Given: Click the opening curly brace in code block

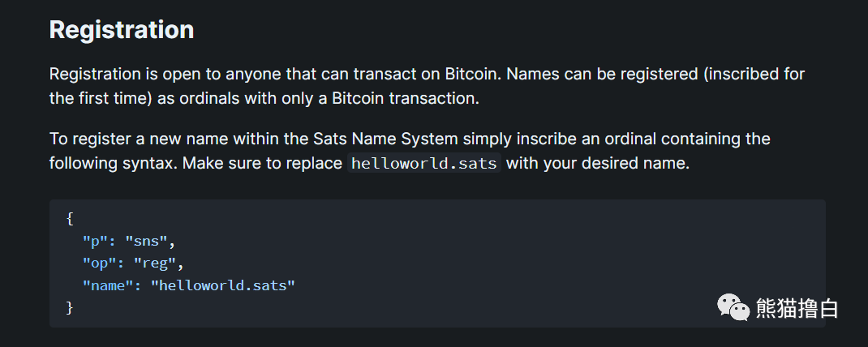Looking at the screenshot, I should click(70, 219).
